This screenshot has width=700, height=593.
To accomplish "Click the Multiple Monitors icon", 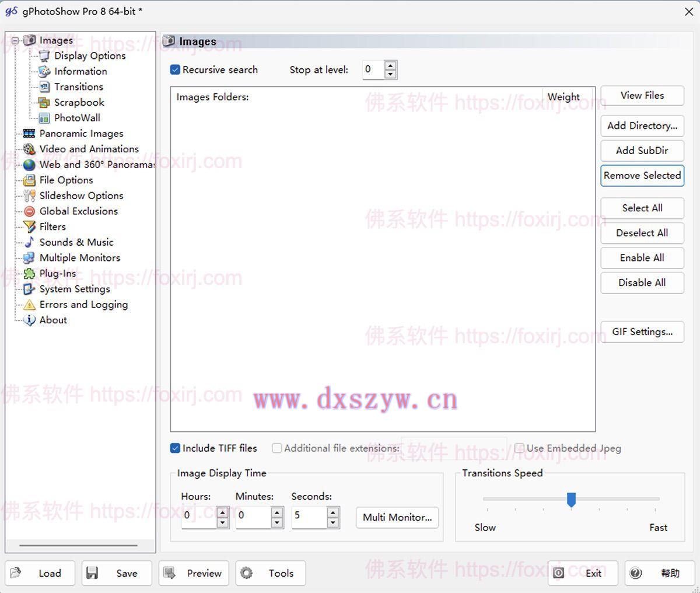I will pos(29,258).
